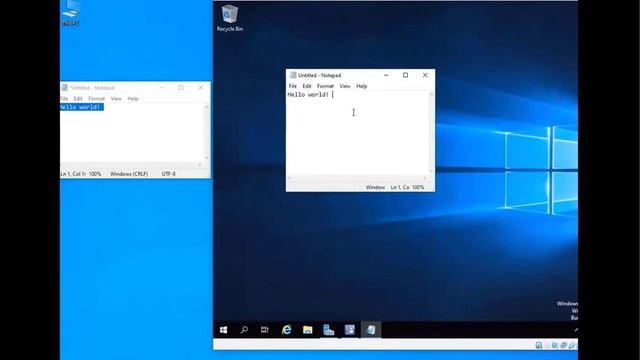The height and width of the screenshot is (360, 640).
Task: Click the selected Hello world! text in host Notepad
Action: pyautogui.click(x=82, y=107)
